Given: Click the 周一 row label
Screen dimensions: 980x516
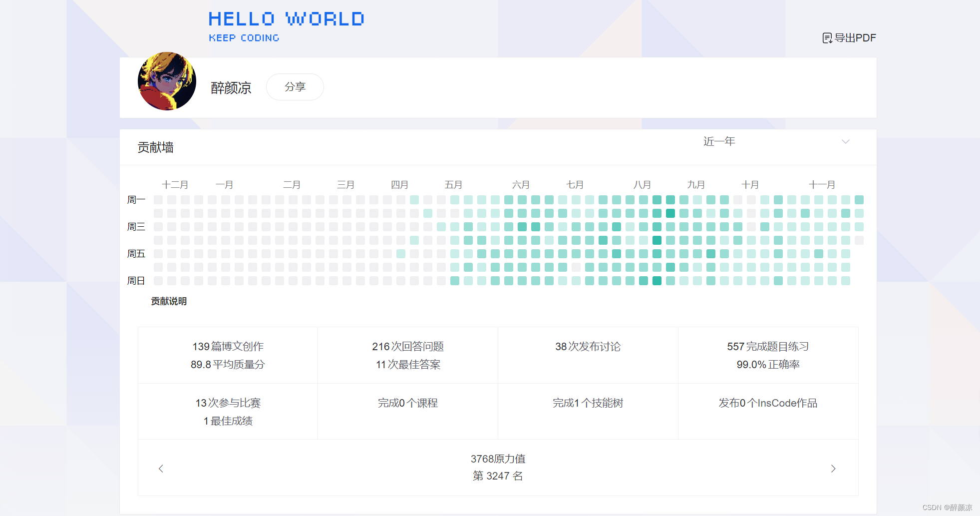Looking at the screenshot, I should click(x=136, y=200).
